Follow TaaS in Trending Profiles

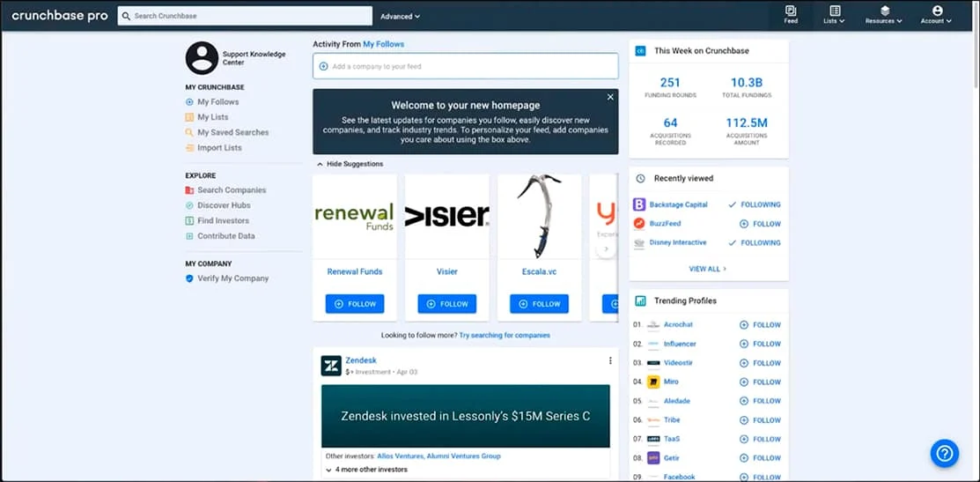point(760,440)
